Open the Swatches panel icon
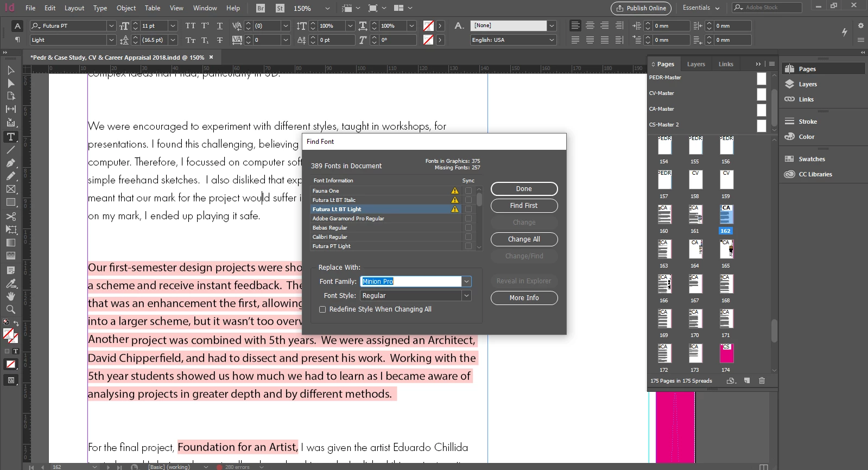This screenshot has width=868, height=470. [790, 159]
